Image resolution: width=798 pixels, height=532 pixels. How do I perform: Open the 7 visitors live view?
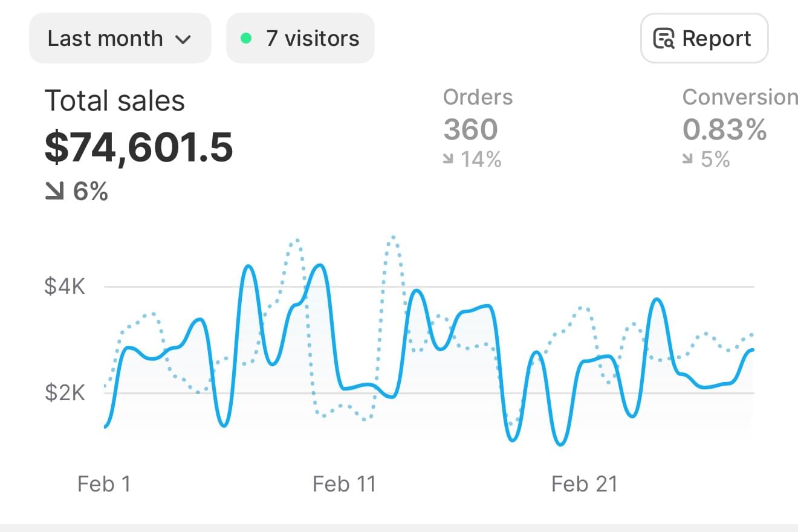pos(312,39)
